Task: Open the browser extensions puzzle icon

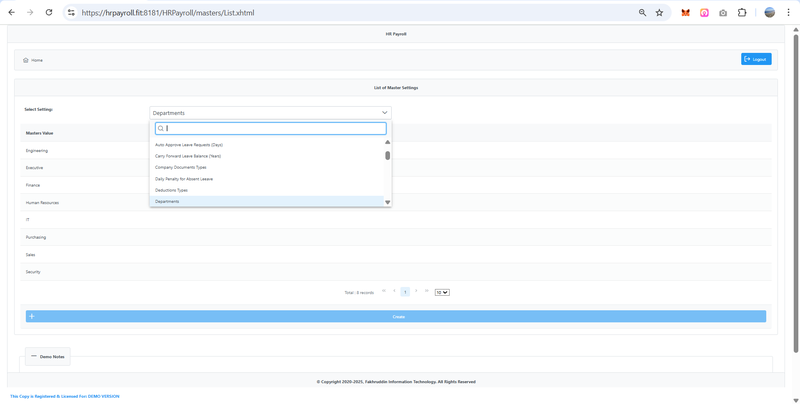Action: [x=742, y=13]
